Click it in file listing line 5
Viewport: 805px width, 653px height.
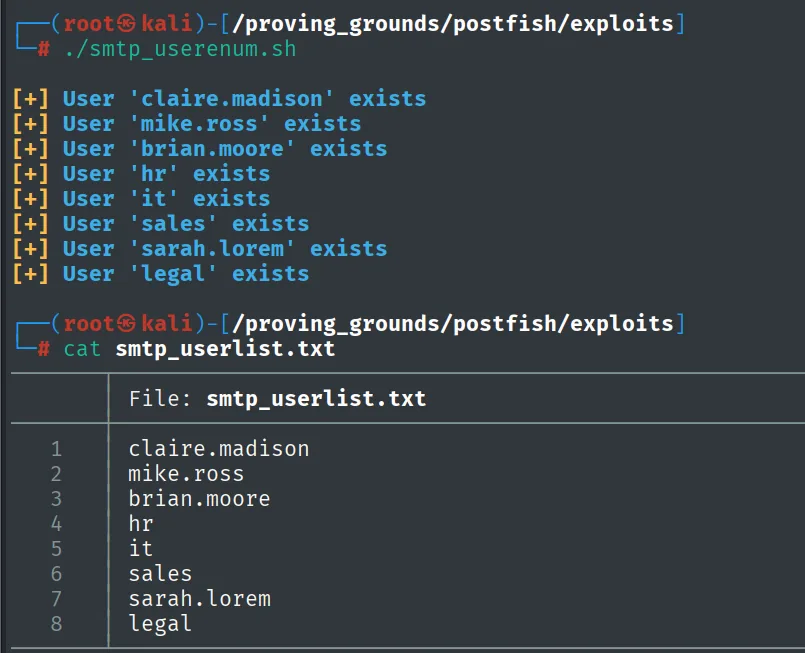coord(141,549)
